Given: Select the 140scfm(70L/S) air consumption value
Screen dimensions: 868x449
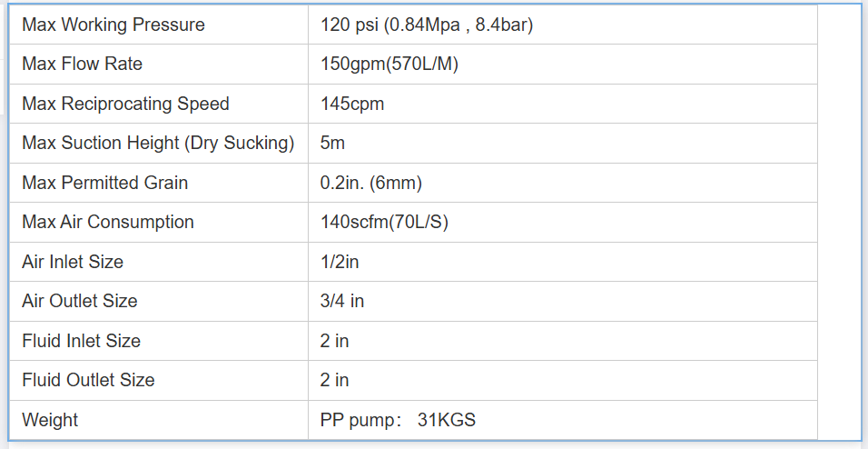Looking at the screenshot, I should pos(384,222).
